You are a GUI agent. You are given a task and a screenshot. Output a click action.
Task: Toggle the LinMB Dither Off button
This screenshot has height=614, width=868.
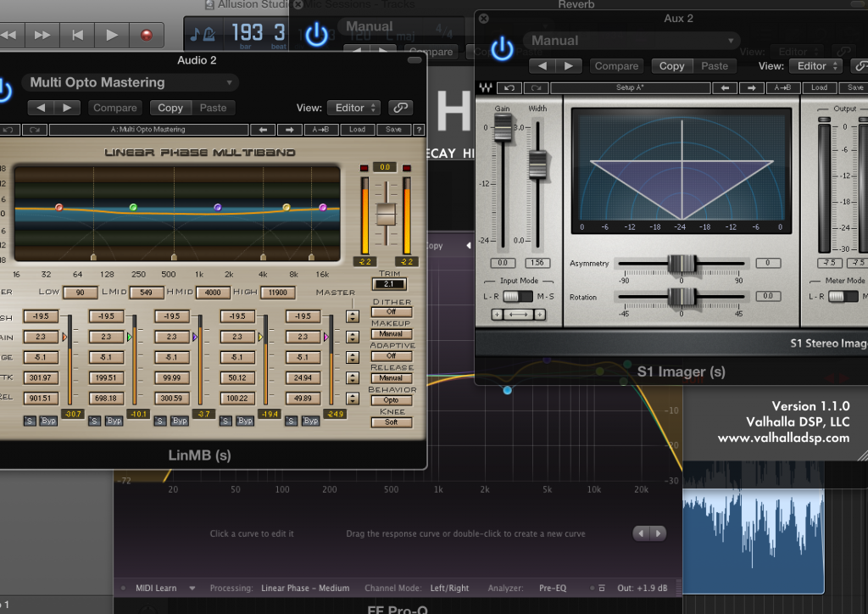[392, 312]
